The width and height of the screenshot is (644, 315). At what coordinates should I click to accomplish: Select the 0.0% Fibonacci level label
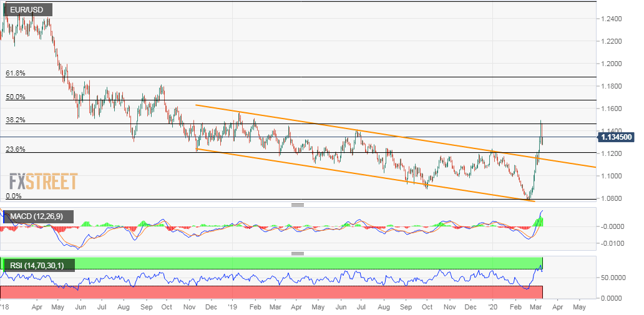(14, 196)
